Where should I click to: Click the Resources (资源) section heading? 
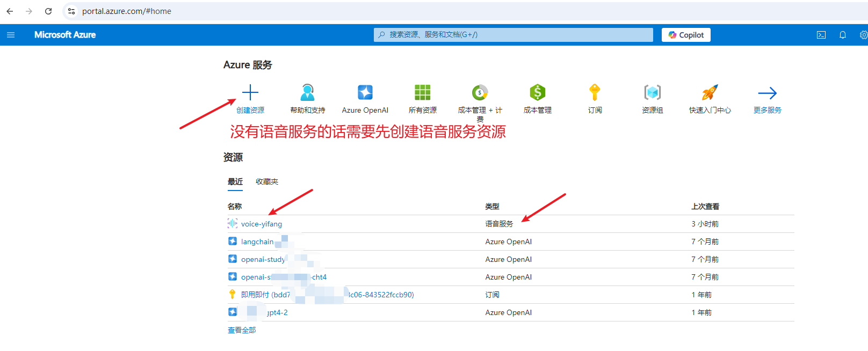pyautogui.click(x=233, y=157)
